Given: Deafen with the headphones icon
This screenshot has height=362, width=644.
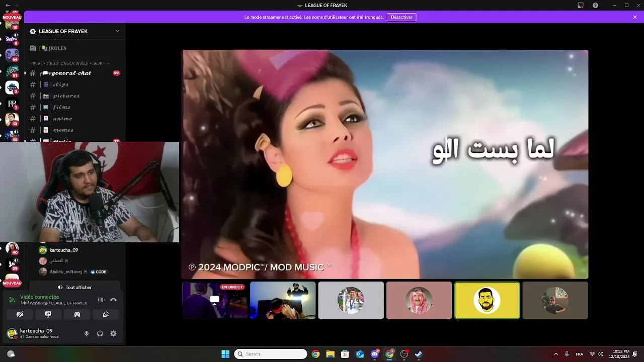Looking at the screenshot, I should (100, 333).
